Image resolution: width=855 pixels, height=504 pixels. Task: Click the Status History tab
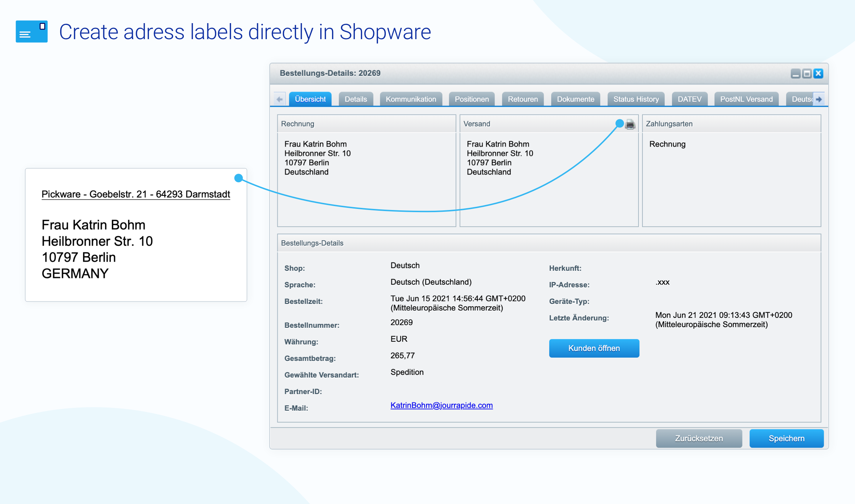[x=635, y=98]
